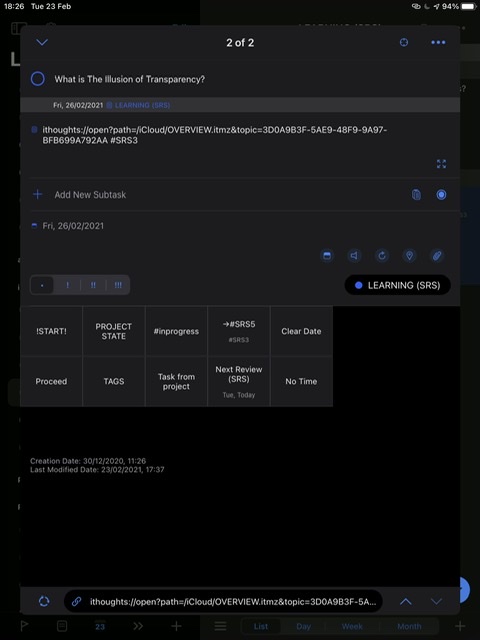Screen dimensions: 480x640
Task: Tap the Clear Date quick action
Action: 301,331
